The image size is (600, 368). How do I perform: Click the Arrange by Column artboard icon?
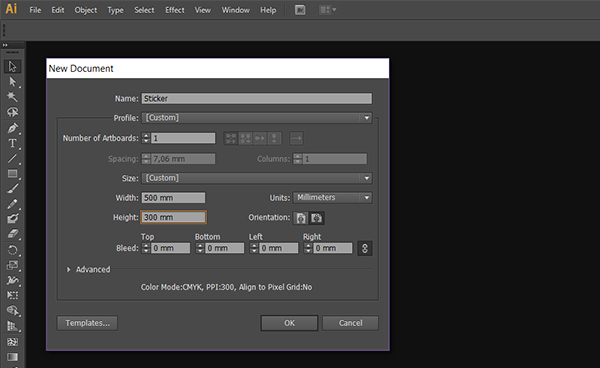[274, 138]
